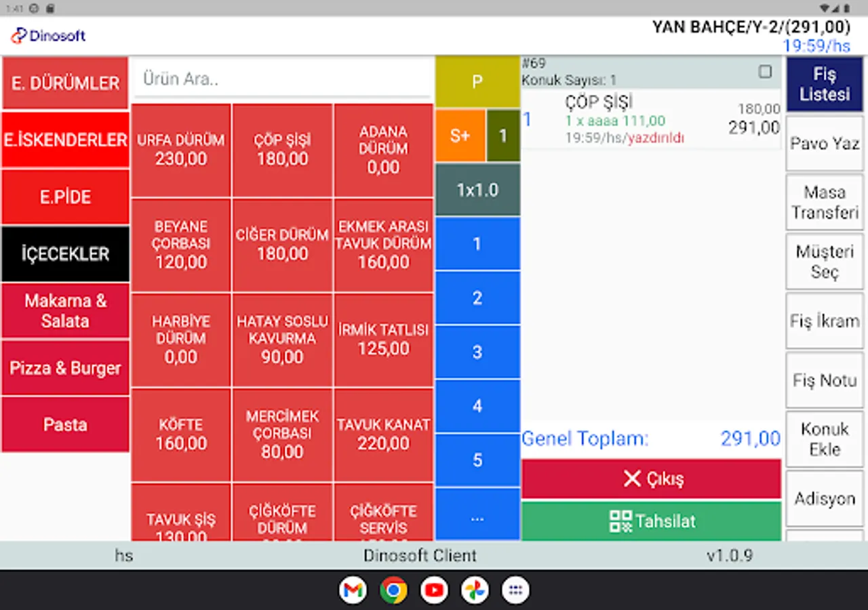Click the X icon on the Çıkış button

coord(631,479)
